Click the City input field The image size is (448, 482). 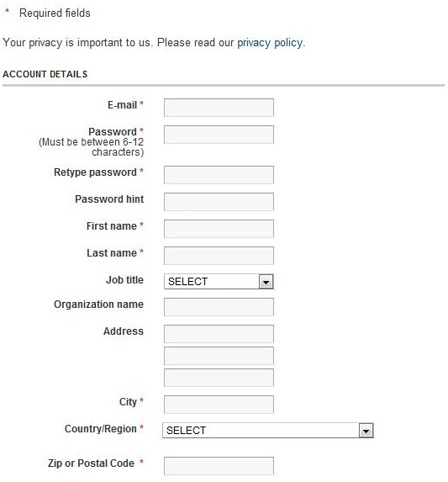219,405
